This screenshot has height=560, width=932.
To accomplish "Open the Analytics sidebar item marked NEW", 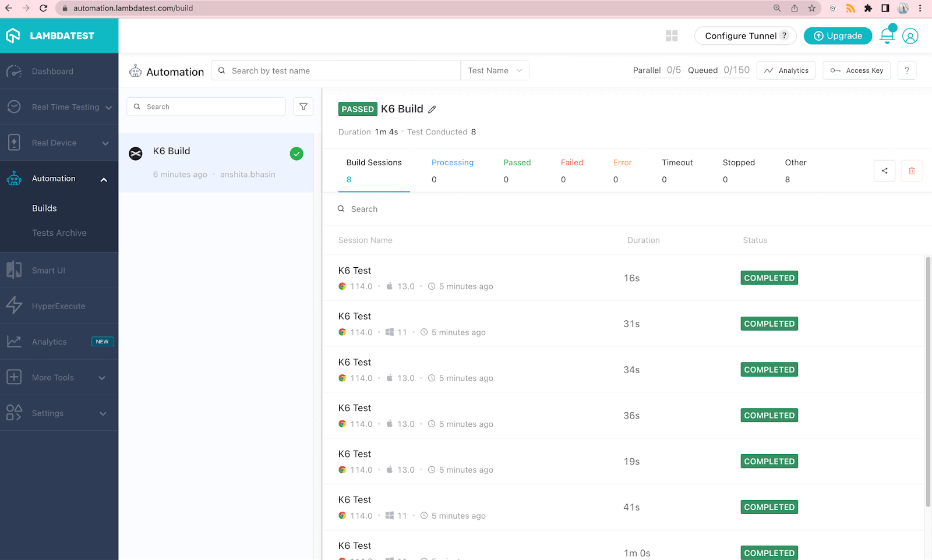I will coord(49,341).
